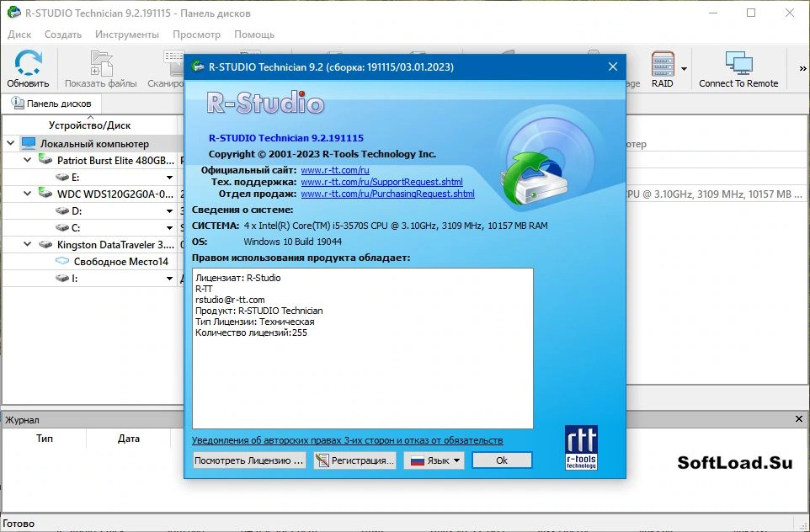Image resolution: width=810 pixels, height=532 pixels.
Task: Open the dropdown arrow for drive I:
Action: (169, 279)
